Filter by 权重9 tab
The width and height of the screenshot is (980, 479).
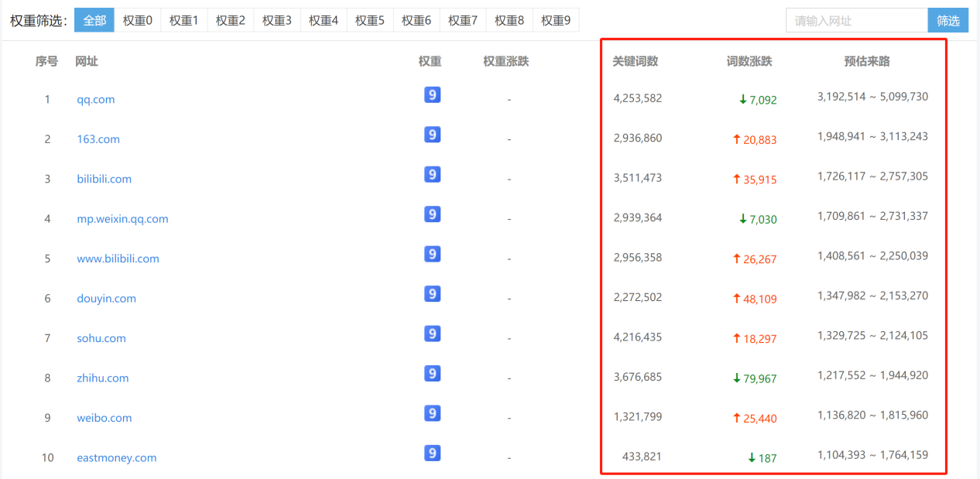(556, 21)
